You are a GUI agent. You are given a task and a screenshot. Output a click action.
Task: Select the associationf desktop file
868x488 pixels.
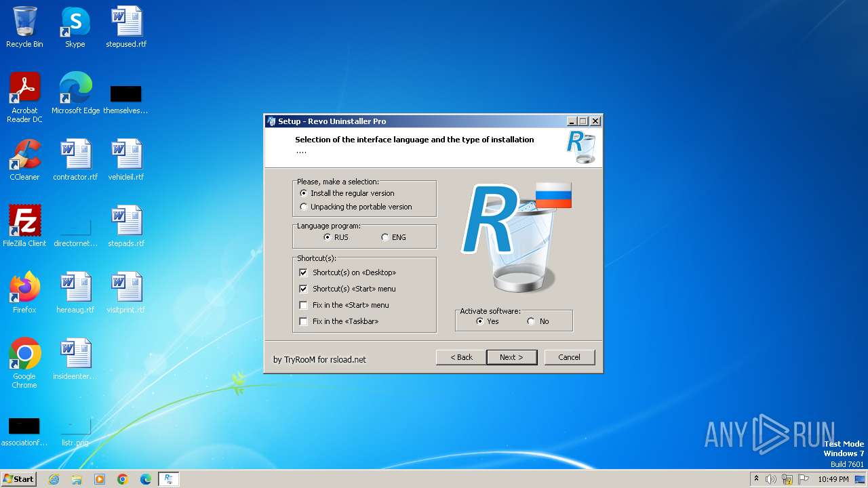[24, 431]
